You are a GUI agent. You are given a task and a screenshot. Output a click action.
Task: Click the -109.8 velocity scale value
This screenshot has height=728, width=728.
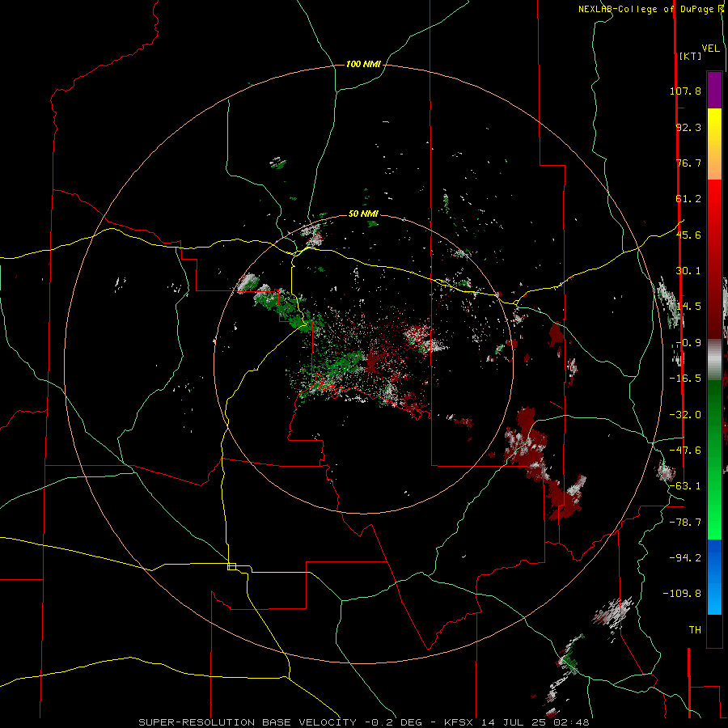point(682,594)
